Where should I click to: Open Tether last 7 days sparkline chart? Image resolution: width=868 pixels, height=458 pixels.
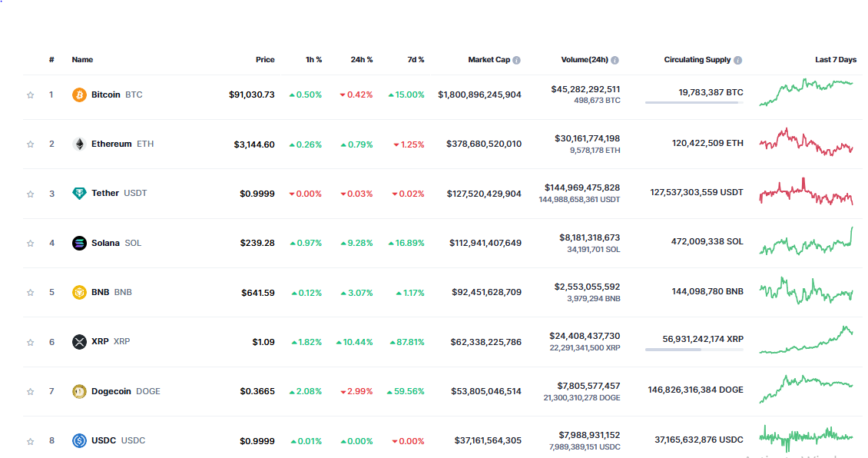coord(806,192)
